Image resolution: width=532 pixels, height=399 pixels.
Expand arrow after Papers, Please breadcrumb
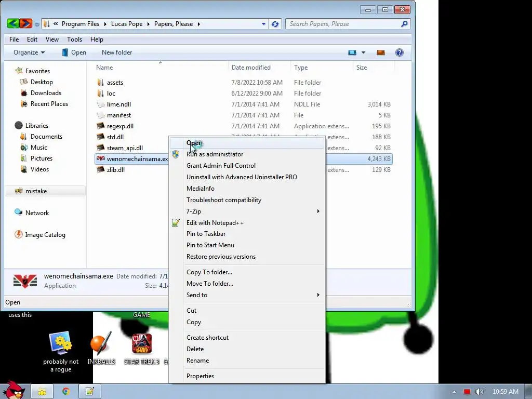pyautogui.click(x=199, y=24)
